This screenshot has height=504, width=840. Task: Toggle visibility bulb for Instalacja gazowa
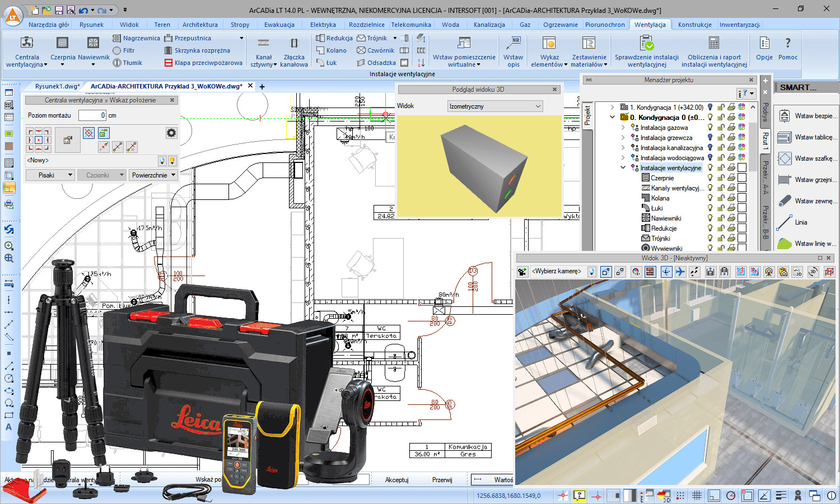(710, 128)
